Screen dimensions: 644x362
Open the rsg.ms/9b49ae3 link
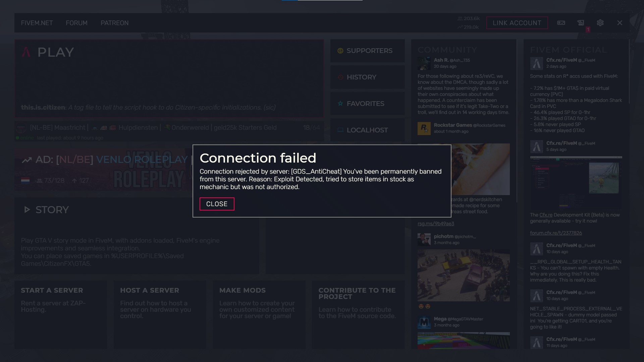click(x=436, y=224)
